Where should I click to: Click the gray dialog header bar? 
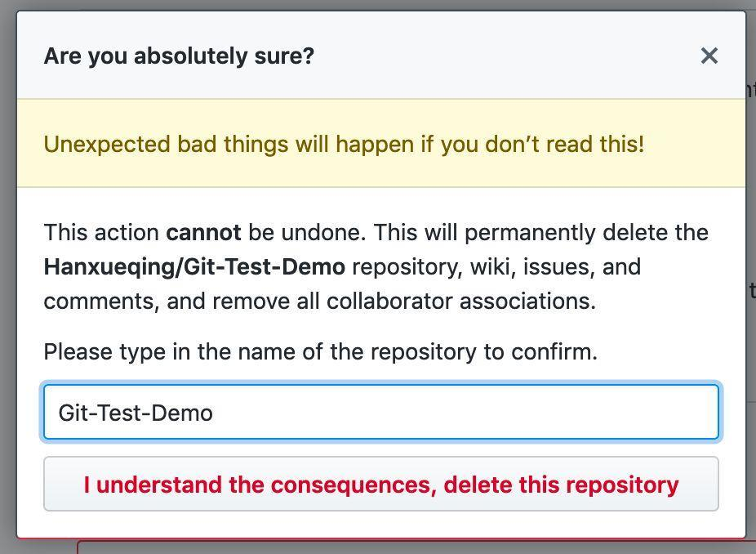pyautogui.click(x=381, y=56)
